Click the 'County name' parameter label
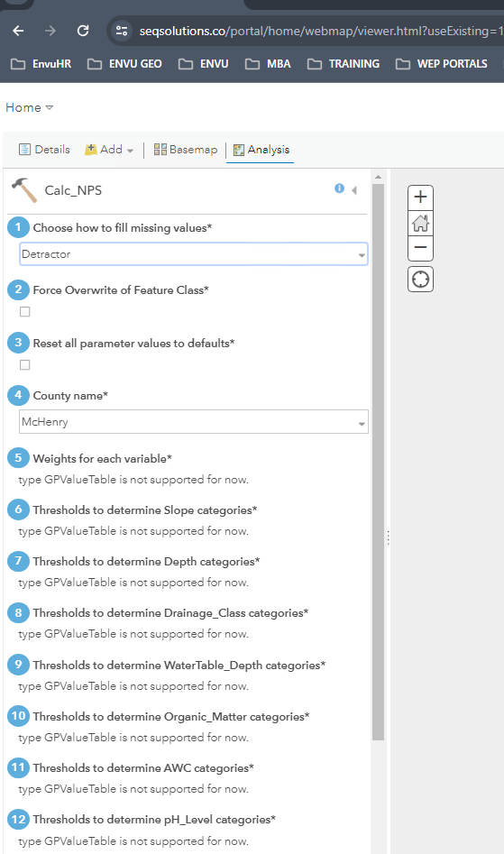This screenshot has width=504, height=854. point(70,396)
